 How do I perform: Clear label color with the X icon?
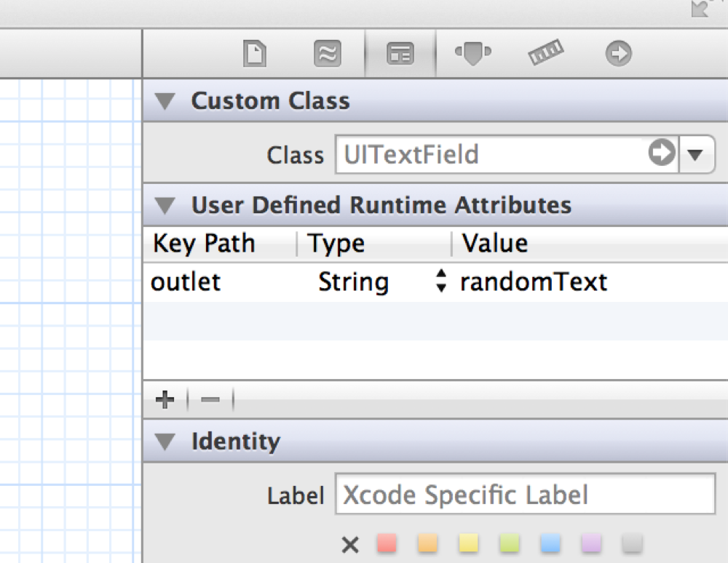click(x=350, y=544)
